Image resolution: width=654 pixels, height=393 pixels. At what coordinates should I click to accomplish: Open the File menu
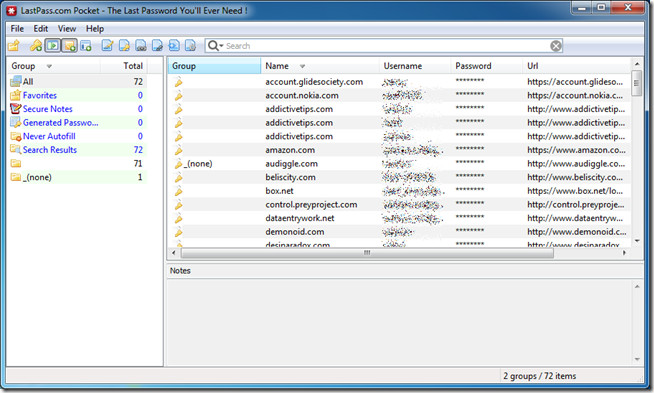pos(17,28)
